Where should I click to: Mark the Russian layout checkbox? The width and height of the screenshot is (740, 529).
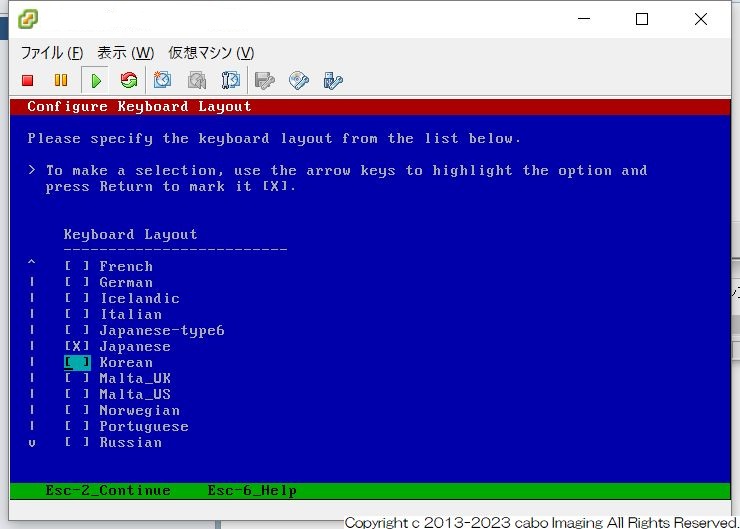click(77, 442)
